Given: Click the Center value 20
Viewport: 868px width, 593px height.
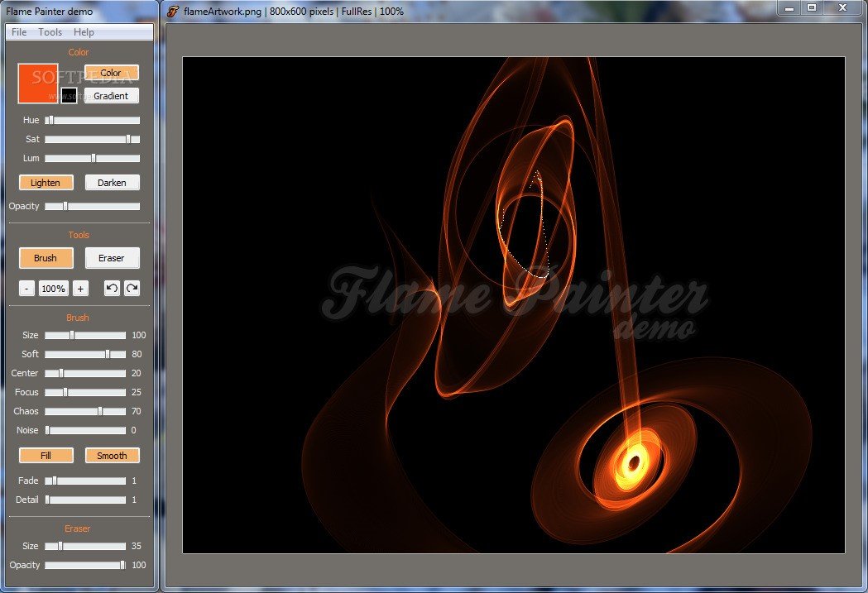Looking at the screenshot, I should pyautogui.click(x=137, y=373).
